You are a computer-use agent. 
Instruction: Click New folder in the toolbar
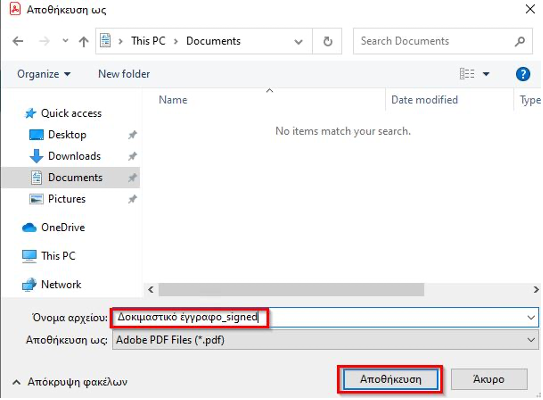tap(124, 74)
